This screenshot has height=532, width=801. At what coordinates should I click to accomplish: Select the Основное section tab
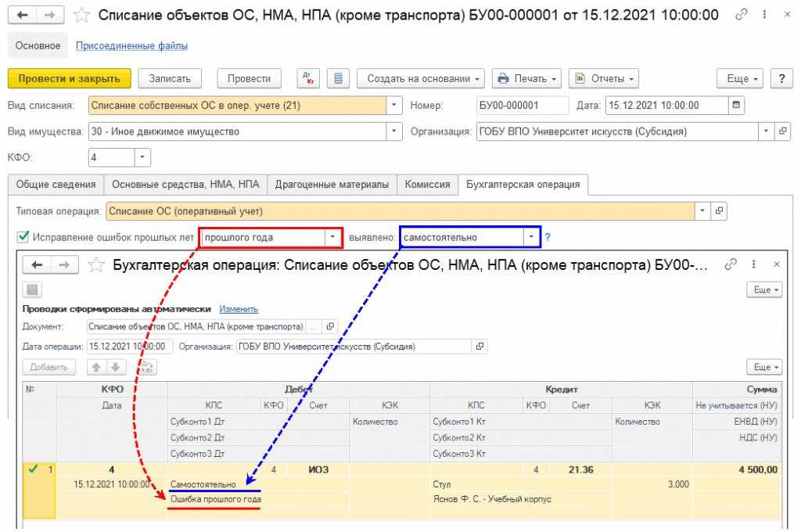[x=38, y=45]
